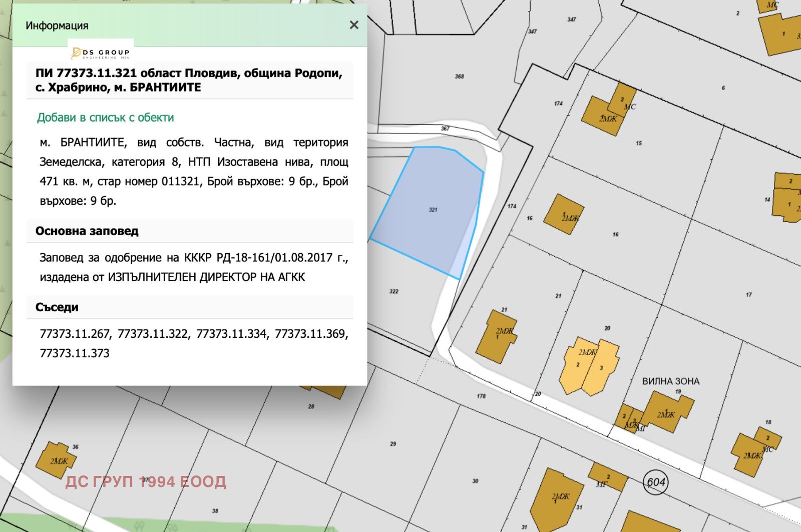The width and height of the screenshot is (801, 532).
Task: Click 'Добави в списък с обекти' link
Action: point(106,118)
